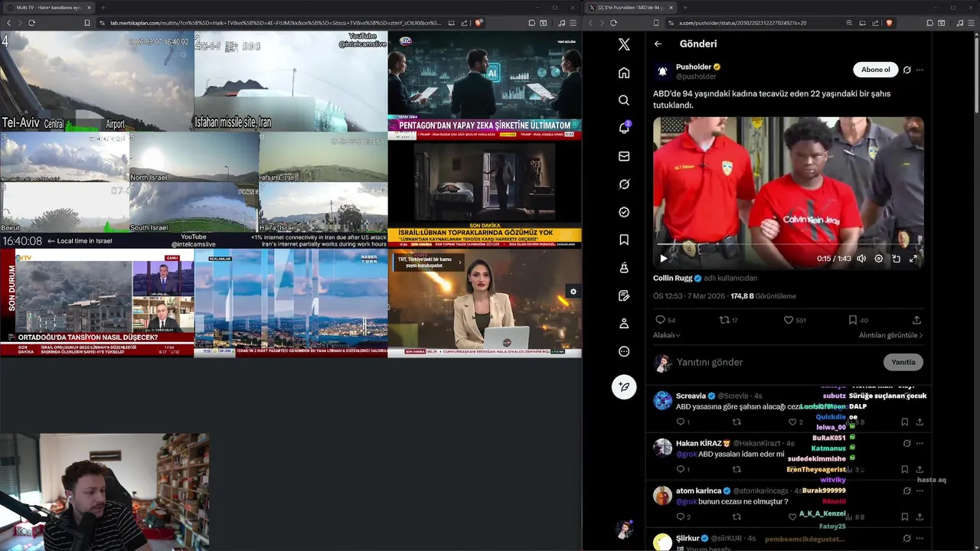
Task: Open X notifications bell
Action: [624, 128]
